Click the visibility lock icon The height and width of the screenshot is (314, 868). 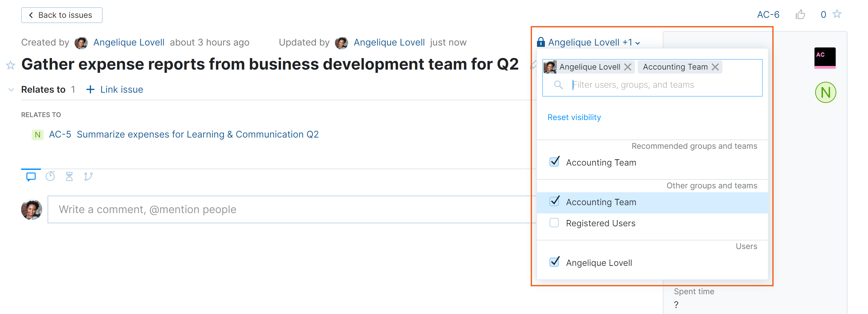coord(541,42)
